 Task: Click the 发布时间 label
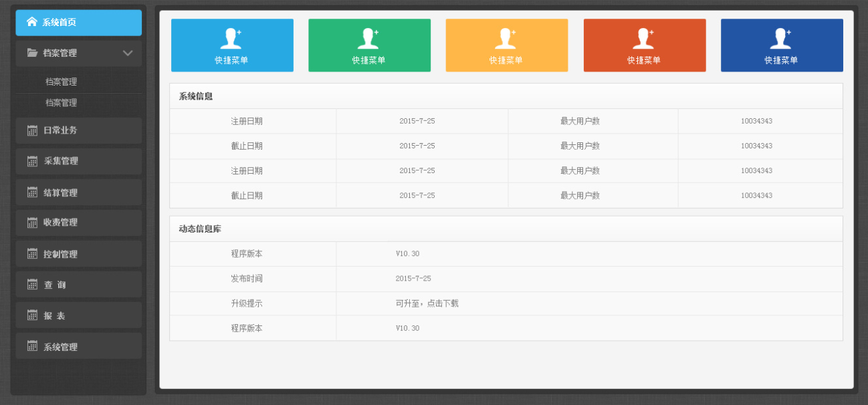[x=247, y=279]
